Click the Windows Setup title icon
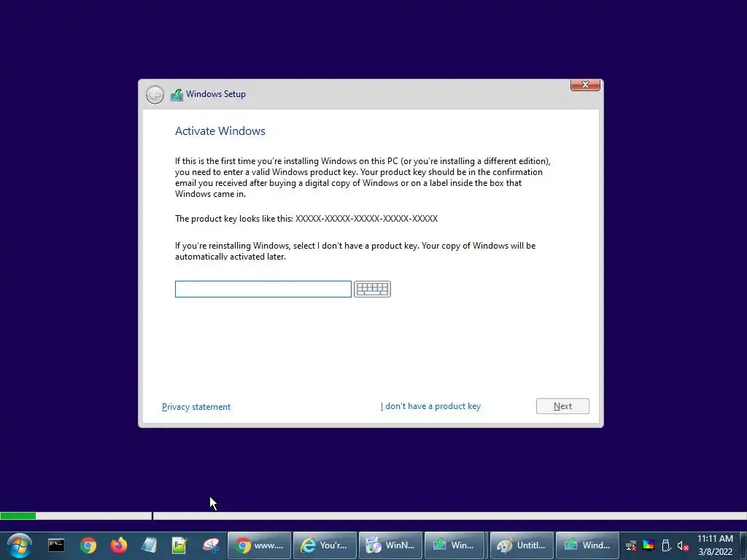The image size is (747, 560). coord(177,94)
